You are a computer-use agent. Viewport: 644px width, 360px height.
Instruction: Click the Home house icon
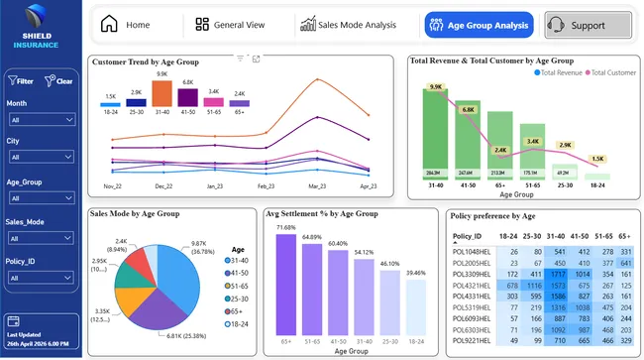coord(109,24)
